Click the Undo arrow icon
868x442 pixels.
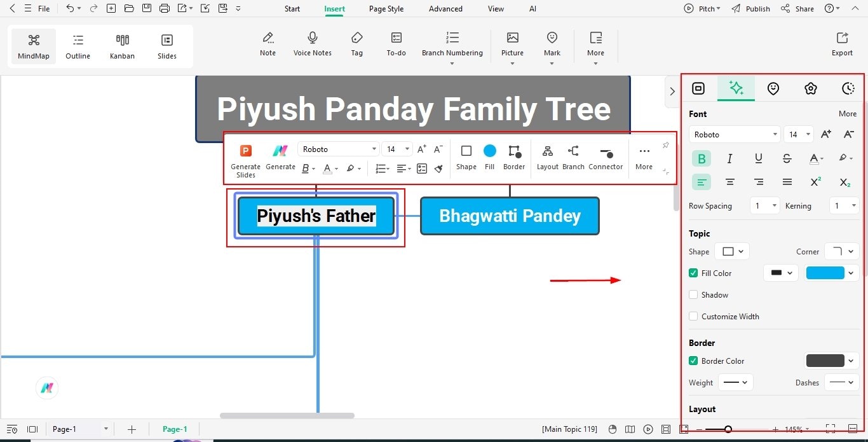coord(70,8)
